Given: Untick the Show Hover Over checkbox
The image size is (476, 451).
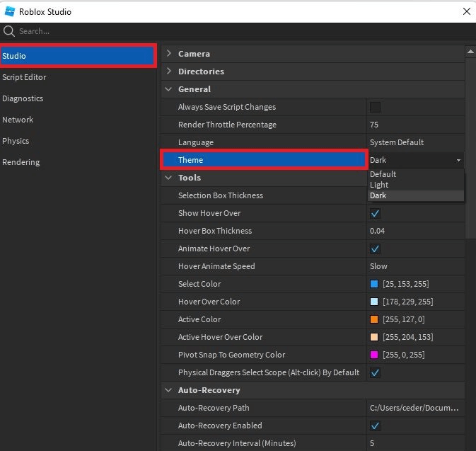Looking at the screenshot, I should tap(375, 213).
